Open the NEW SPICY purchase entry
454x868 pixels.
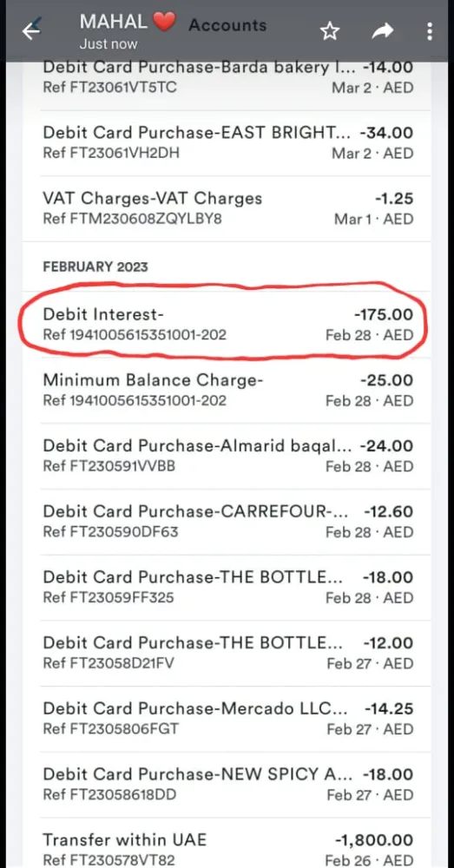[x=227, y=785]
